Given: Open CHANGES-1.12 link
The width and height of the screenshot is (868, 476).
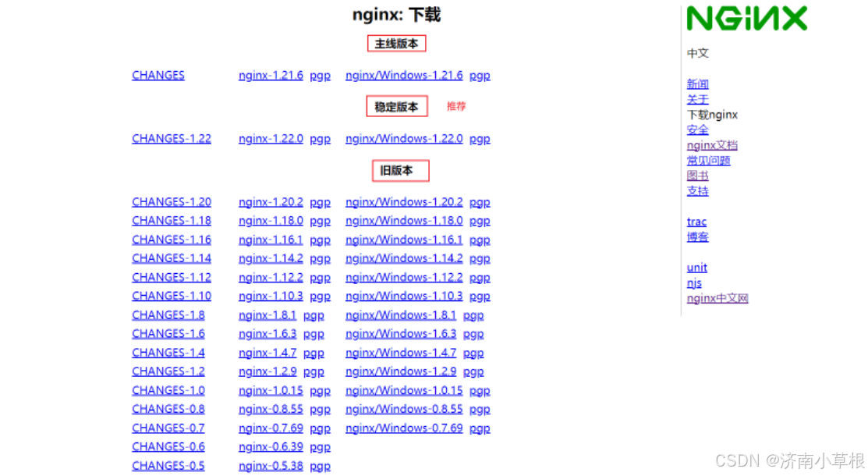Looking at the screenshot, I should tap(172, 277).
